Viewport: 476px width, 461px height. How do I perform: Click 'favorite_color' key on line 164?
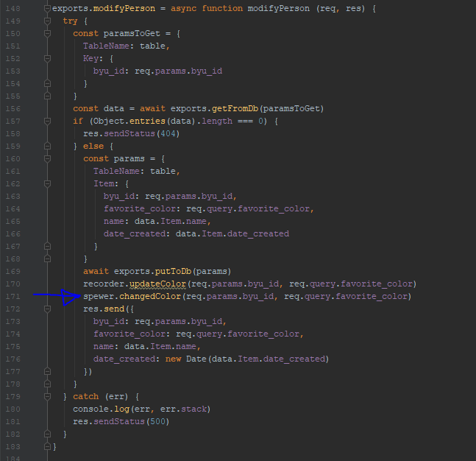click(x=140, y=208)
